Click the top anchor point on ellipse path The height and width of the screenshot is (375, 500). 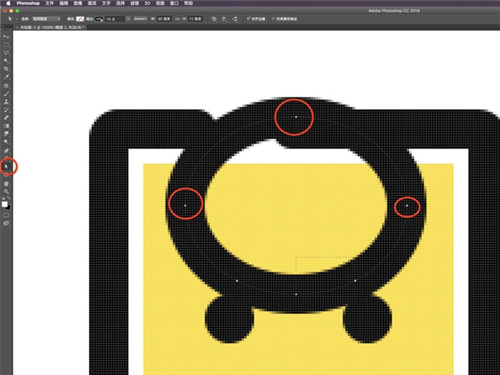(x=296, y=117)
